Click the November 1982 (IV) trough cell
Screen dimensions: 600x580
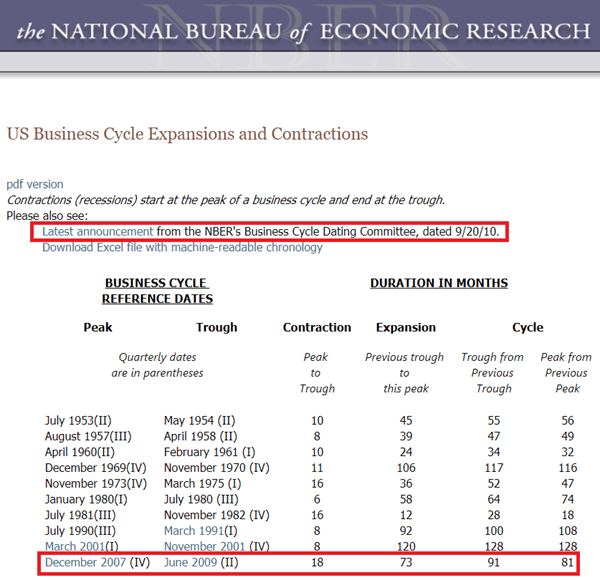coord(217,515)
